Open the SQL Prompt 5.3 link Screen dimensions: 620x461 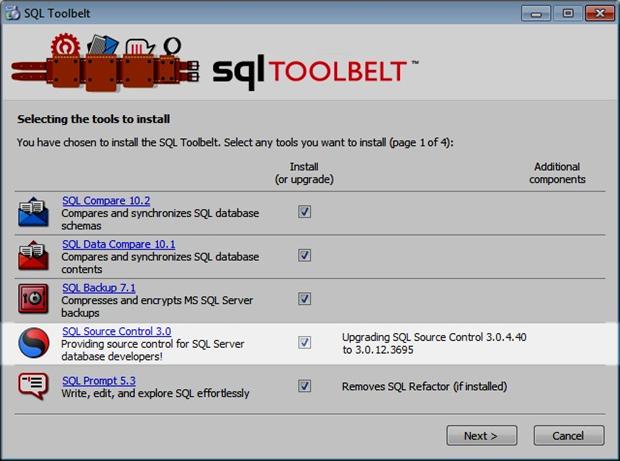(x=99, y=380)
